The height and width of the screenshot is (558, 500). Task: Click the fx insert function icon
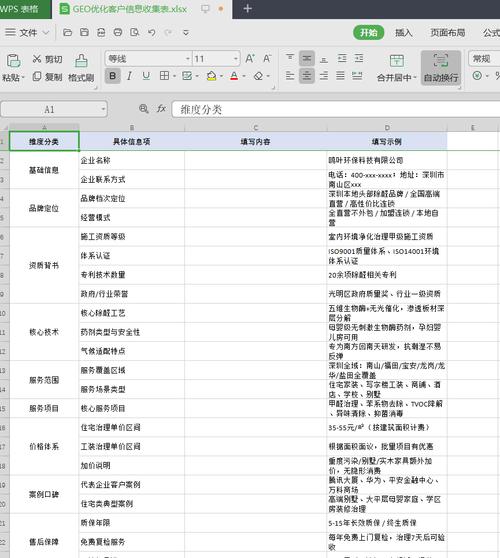[162, 109]
